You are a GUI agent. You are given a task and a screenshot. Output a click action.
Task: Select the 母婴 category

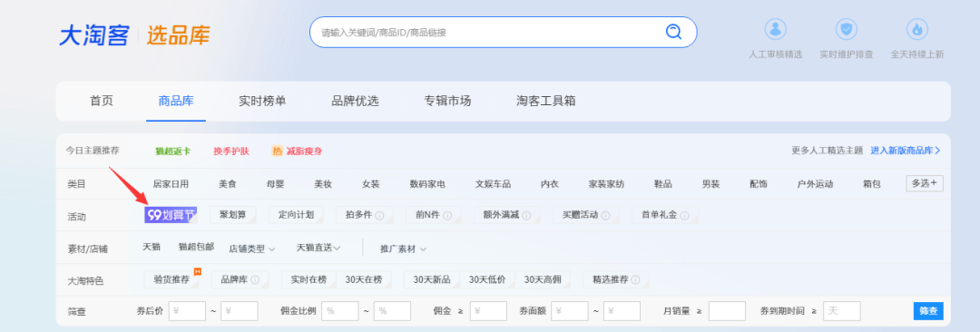tap(276, 184)
